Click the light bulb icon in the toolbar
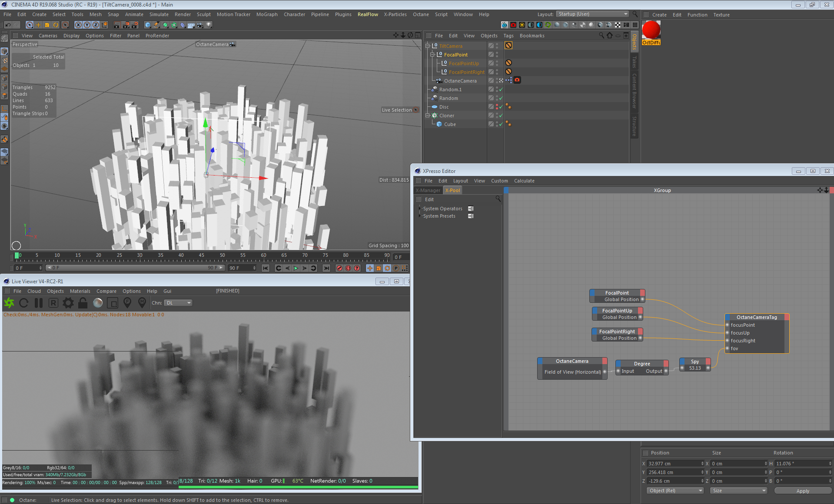 [x=209, y=25]
